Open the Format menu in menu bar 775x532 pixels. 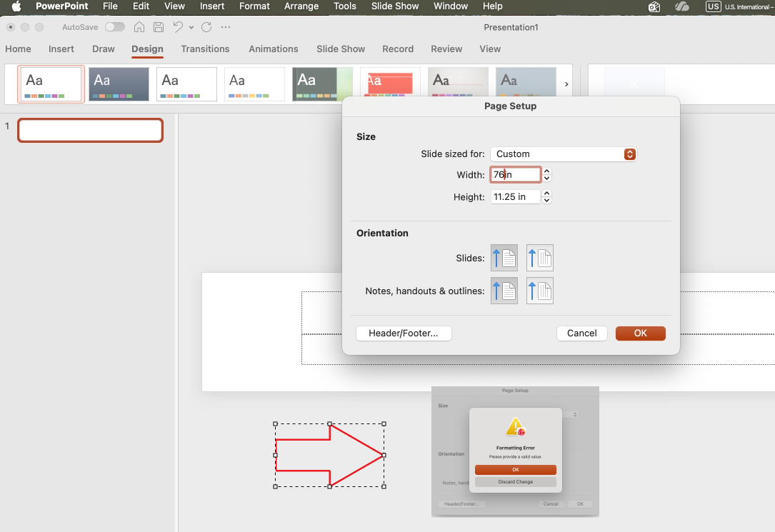254,6
